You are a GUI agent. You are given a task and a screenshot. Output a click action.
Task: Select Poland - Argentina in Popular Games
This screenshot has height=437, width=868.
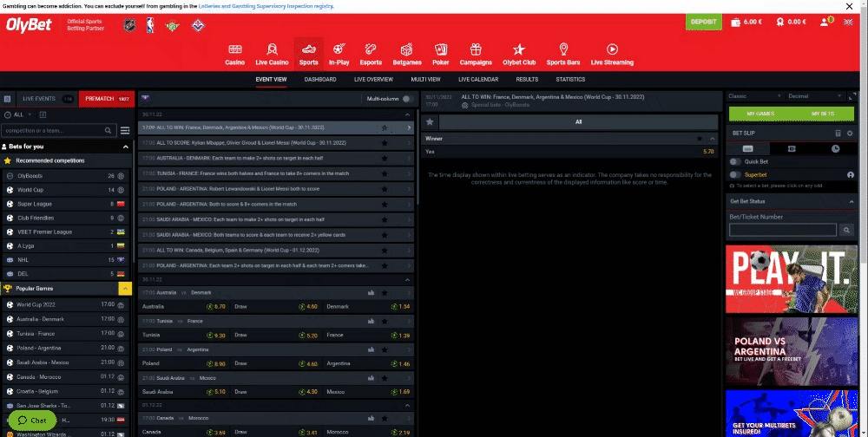(66, 348)
